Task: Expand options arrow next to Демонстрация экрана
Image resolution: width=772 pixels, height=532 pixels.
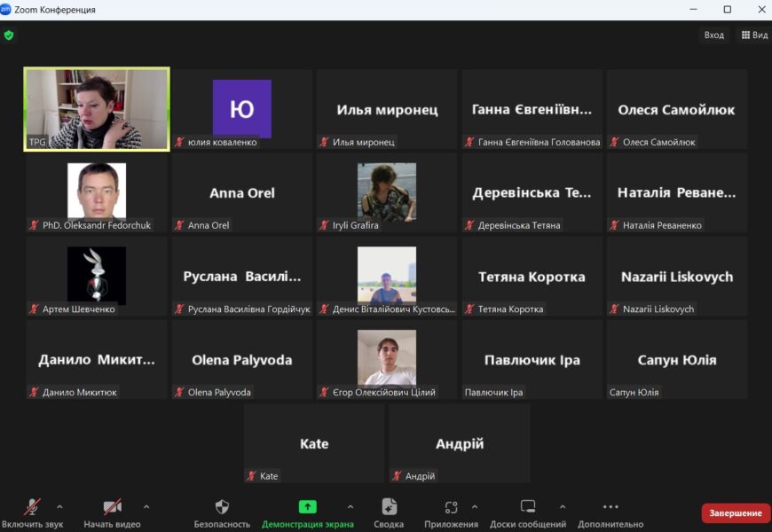Action: coord(351,507)
